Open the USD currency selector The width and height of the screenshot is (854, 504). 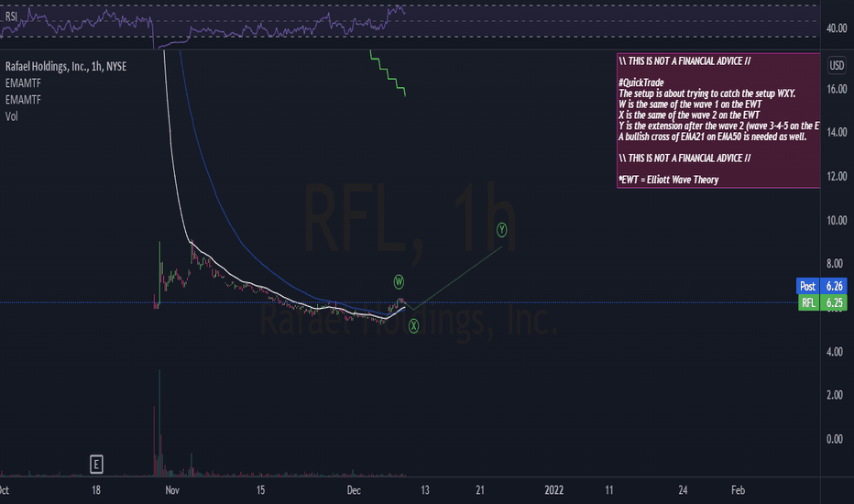[837, 66]
